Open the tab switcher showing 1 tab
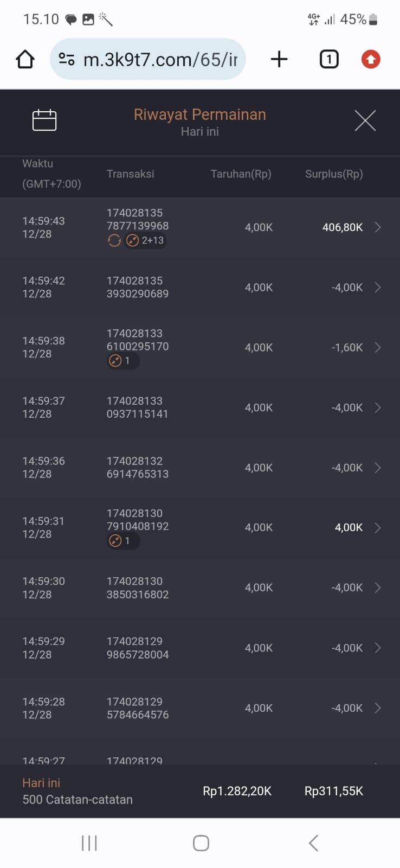The width and height of the screenshot is (400, 868). point(328,59)
